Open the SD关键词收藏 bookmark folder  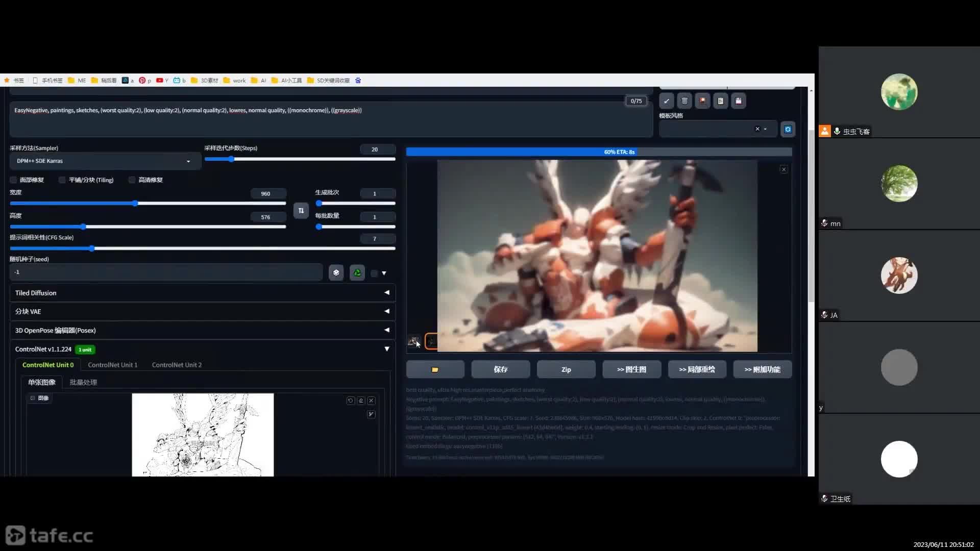pos(328,81)
